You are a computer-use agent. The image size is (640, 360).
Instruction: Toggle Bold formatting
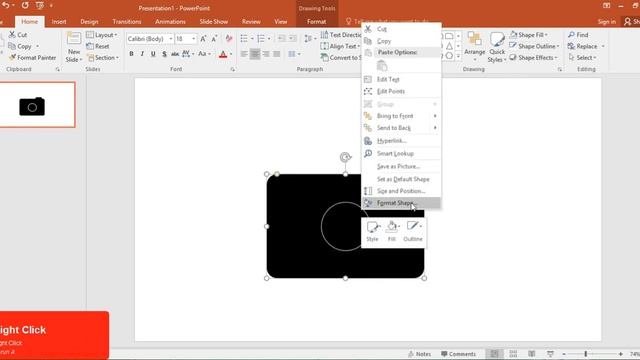click(131, 54)
